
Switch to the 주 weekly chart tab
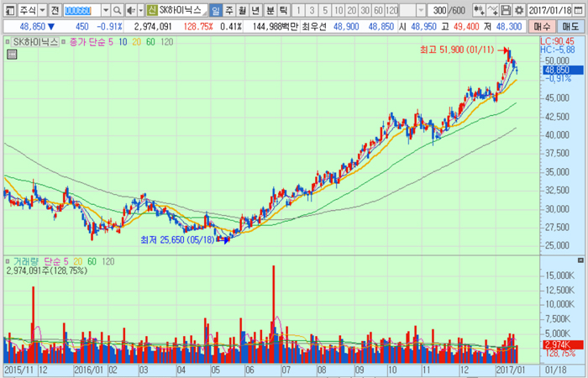[x=230, y=10]
